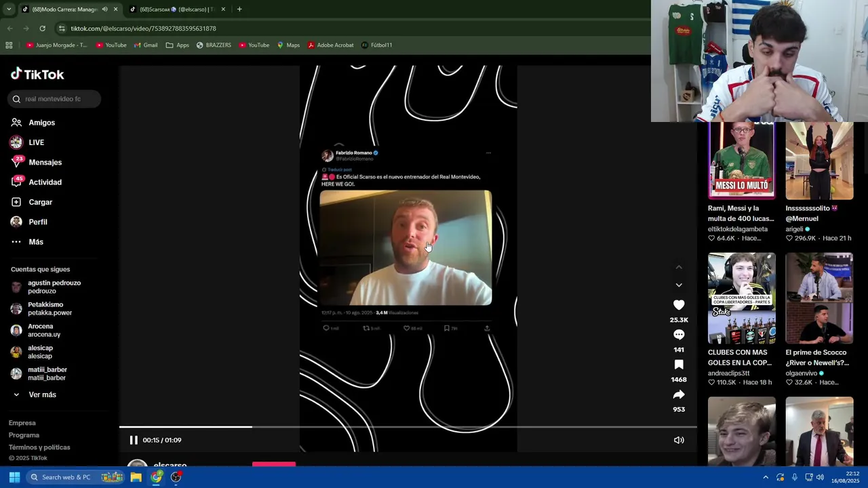This screenshot has height=488, width=868.
Task: Open 'Insssssssolito' airgeli video thumbnail
Action: pyautogui.click(x=819, y=160)
